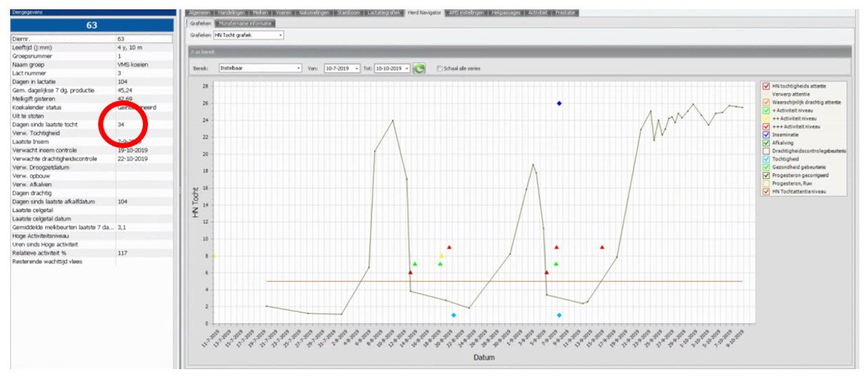Toggle Progesteron gecorrigeerd legend checkbox
This screenshot has width=868, height=377.
pos(766,175)
